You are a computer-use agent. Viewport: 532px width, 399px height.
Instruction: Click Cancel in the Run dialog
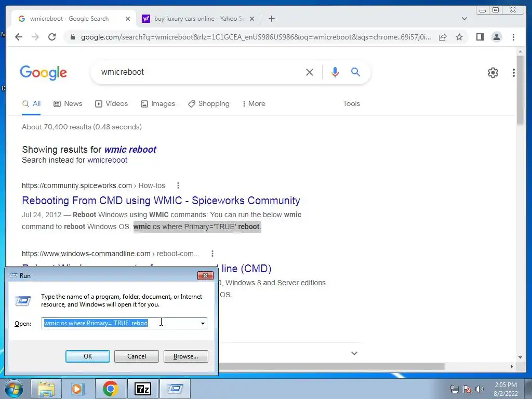pos(137,356)
